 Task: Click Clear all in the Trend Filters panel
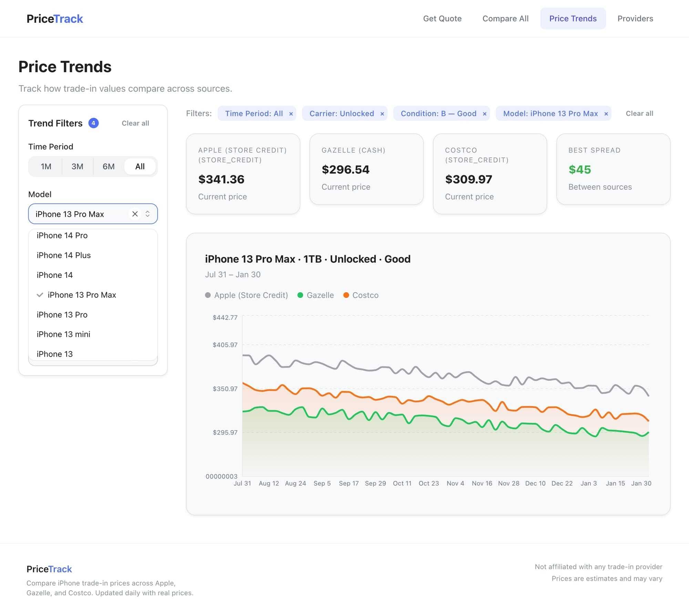click(x=135, y=123)
